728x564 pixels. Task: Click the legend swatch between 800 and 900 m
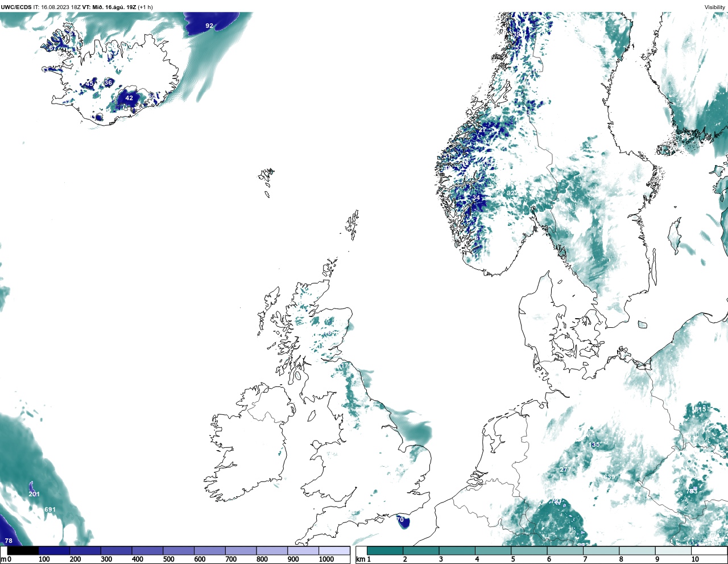[272, 551]
